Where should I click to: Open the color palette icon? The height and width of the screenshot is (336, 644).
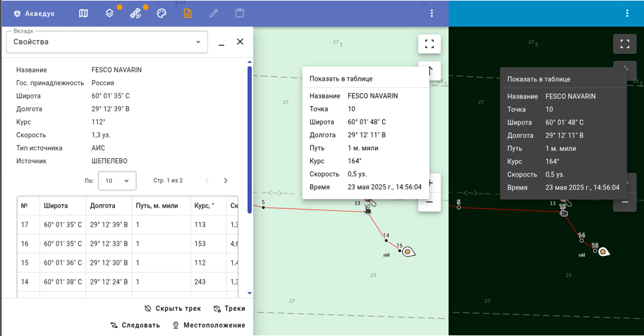click(x=161, y=13)
